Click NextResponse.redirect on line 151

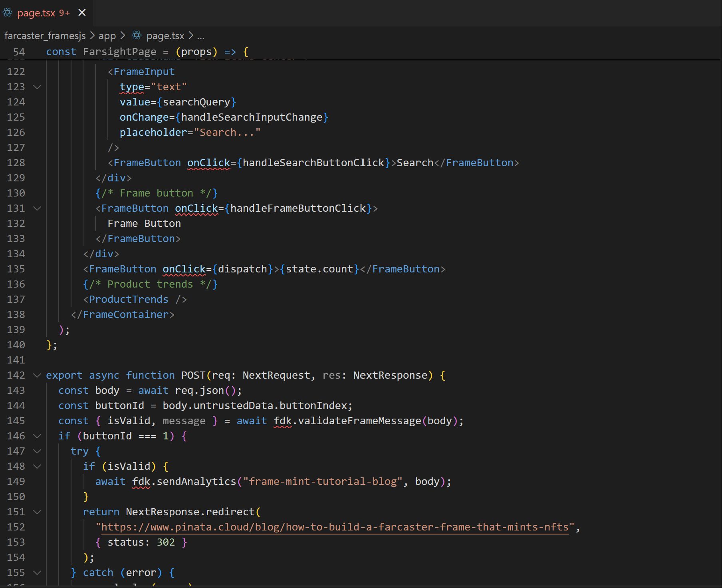[x=190, y=512]
